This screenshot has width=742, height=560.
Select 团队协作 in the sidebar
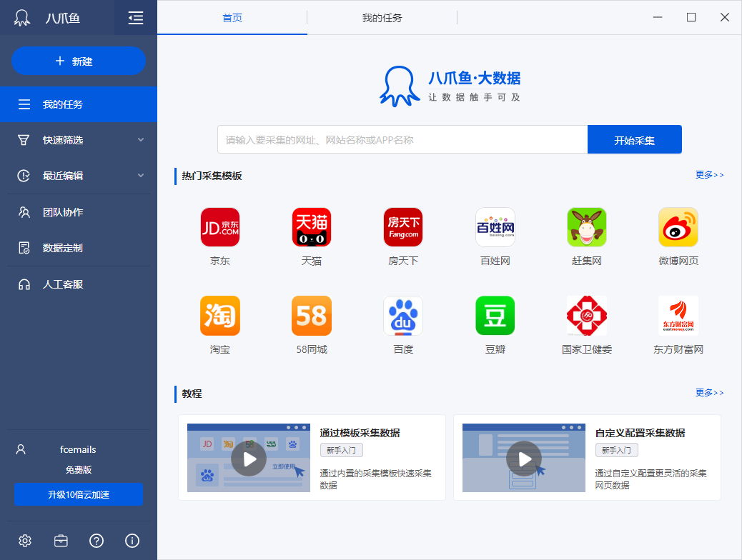63,212
